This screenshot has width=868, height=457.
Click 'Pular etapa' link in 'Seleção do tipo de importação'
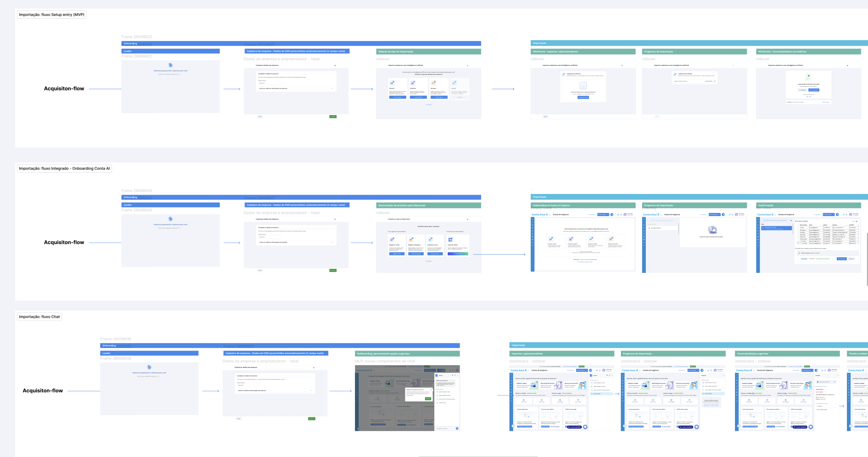428,105
